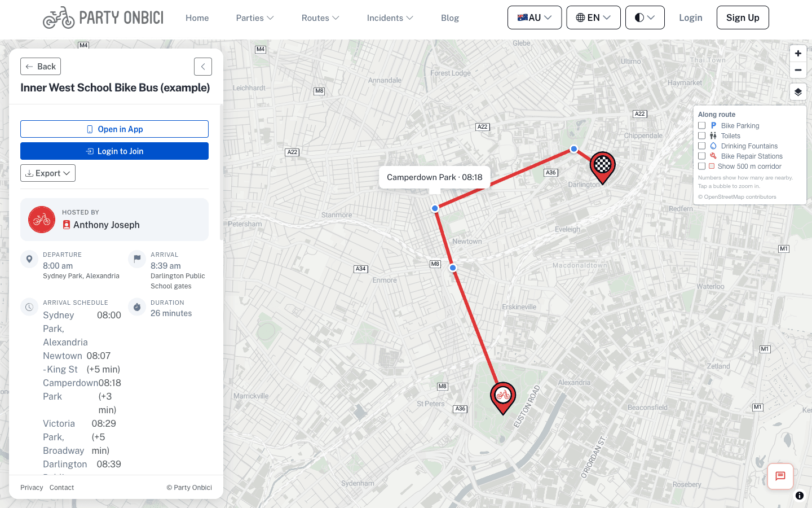Open the theme contrast dropdown

point(645,17)
